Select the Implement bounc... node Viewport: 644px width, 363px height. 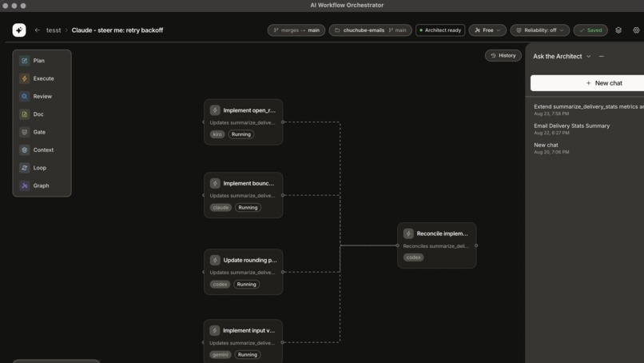pyautogui.click(x=243, y=195)
